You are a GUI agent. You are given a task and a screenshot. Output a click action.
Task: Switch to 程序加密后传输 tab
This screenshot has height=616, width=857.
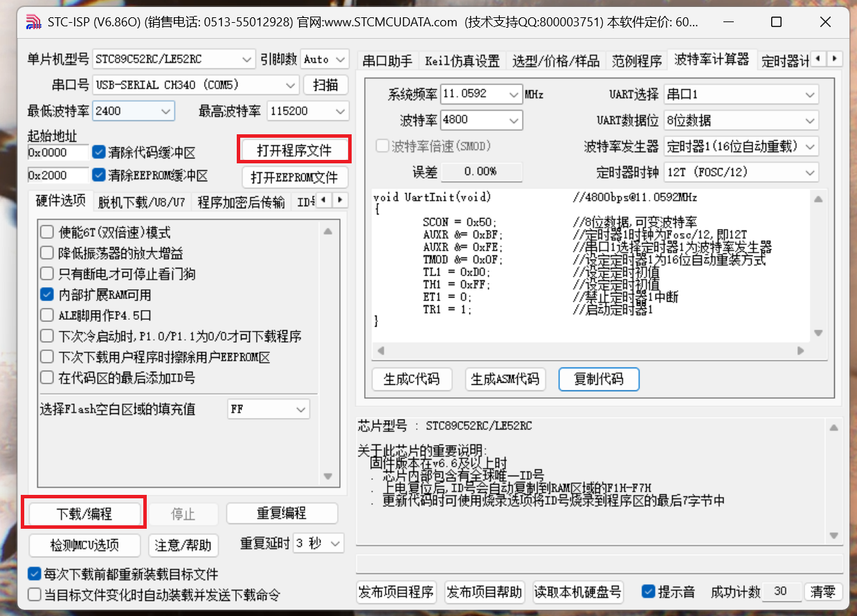pos(241,202)
